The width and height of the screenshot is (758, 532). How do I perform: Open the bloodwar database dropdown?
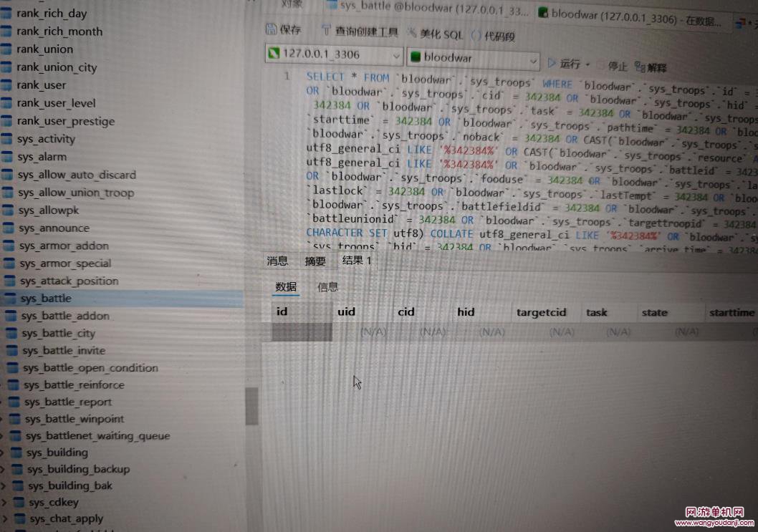(532, 59)
